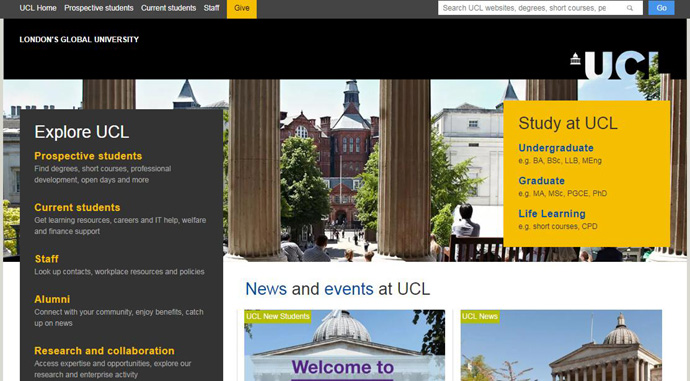Click 'Get learning resources, careers' description text

coord(120,226)
